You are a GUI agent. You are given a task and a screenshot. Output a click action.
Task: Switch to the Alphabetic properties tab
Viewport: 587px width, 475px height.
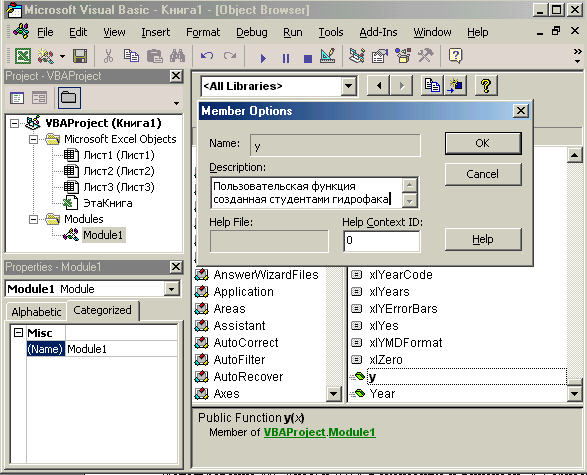point(36,312)
